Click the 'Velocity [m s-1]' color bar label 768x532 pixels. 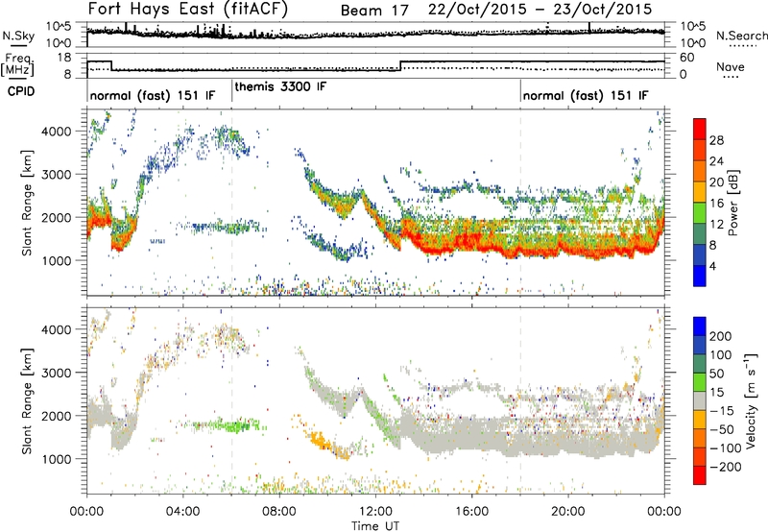pyautogui.click(x=750, y=400)
